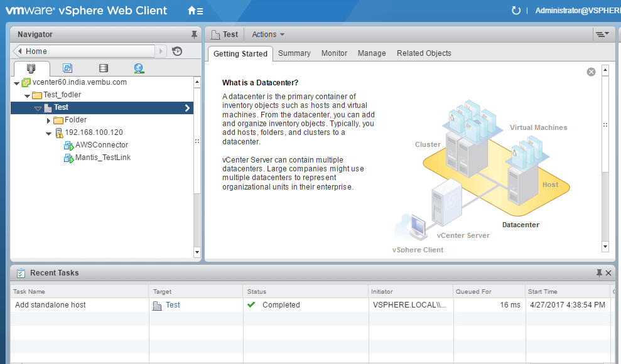Screen dimensions: 621x364
Task: Click the Folder item icon
Action: [58, 120]
